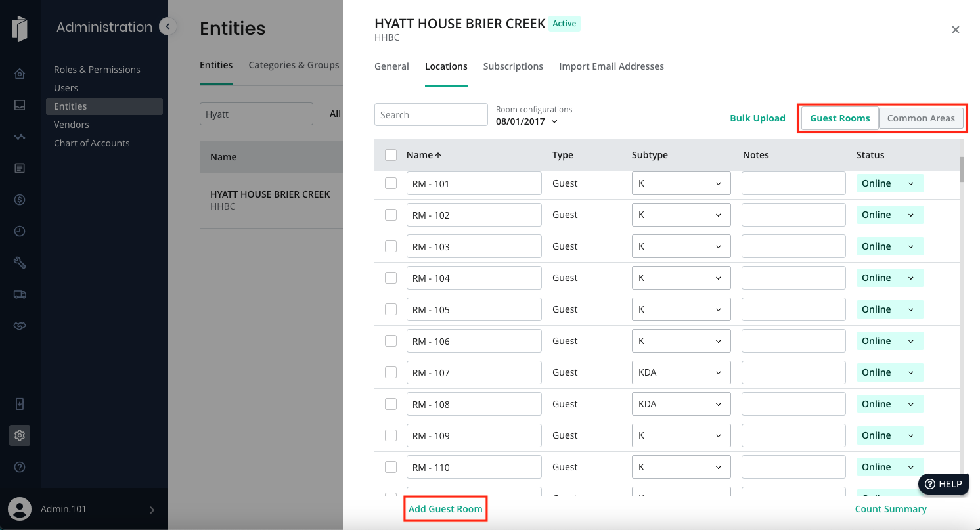Click the Admin.101 user avatar icon
Viewport: 980px width, 530px height.
click(20, 509)
